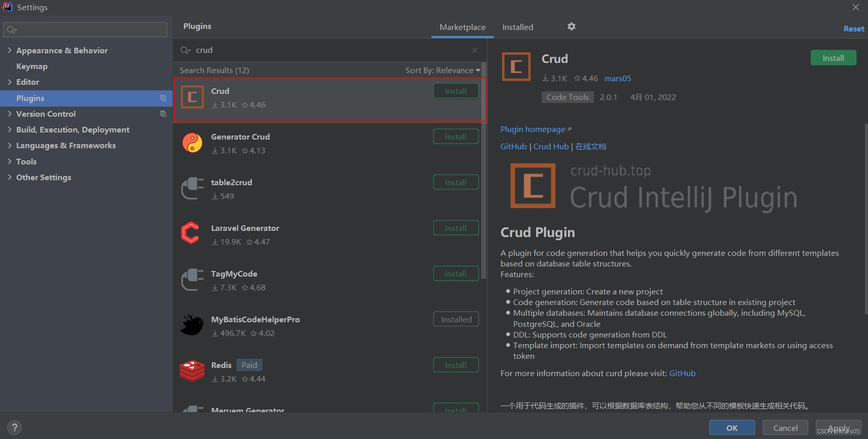This screenshot has height=439, width=868.
Task: Expand the Version Control node
Action: point(10,114)
